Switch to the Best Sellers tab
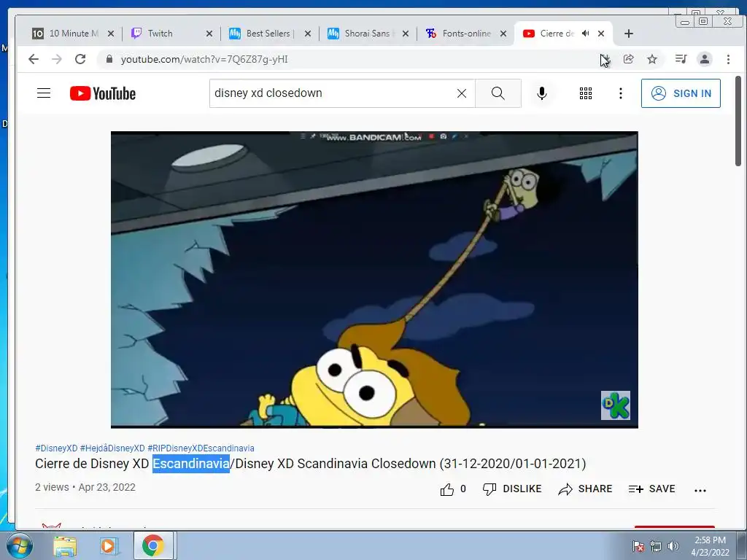The height and width of the screenshot is (560, 747). (268, 34)
